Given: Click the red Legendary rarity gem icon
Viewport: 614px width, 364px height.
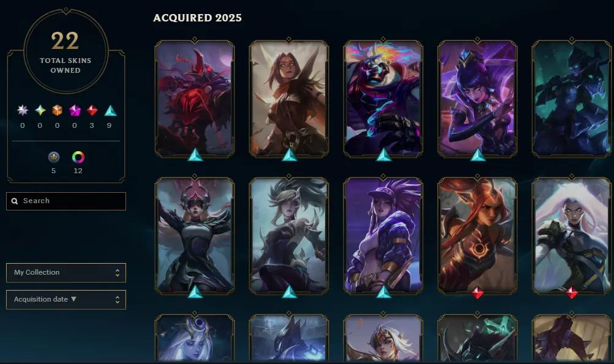Looking at the screenshot, I should (92, 111).
